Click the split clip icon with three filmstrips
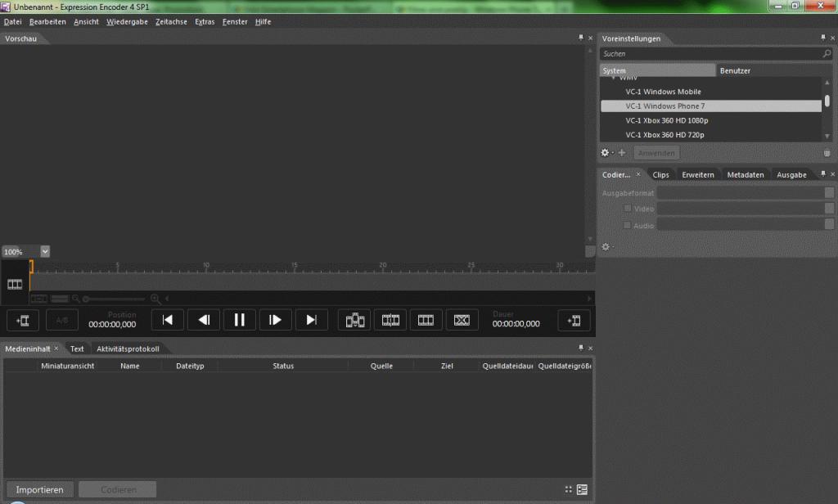Screen dimensions: 838x504 click(355, 320)
